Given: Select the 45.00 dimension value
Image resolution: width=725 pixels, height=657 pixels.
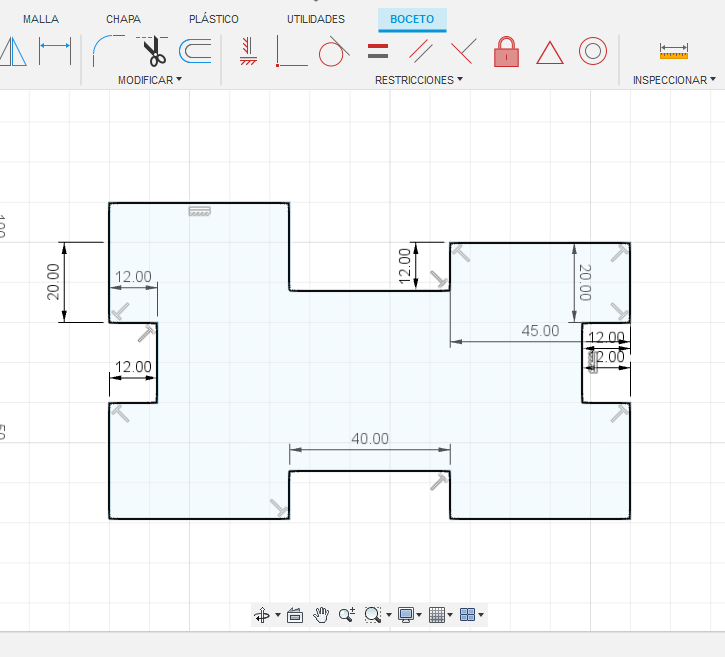Looking at the screenshot, I should (x=540, y=331).
